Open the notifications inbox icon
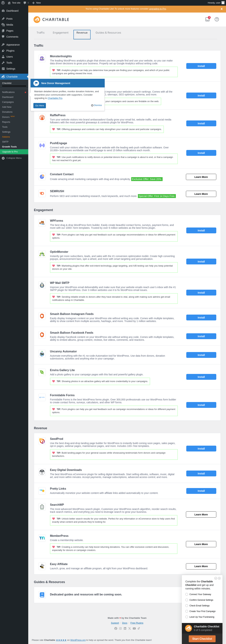Image resolution: width=226 pixels, height=644 pixels. [x=207, y=19]
